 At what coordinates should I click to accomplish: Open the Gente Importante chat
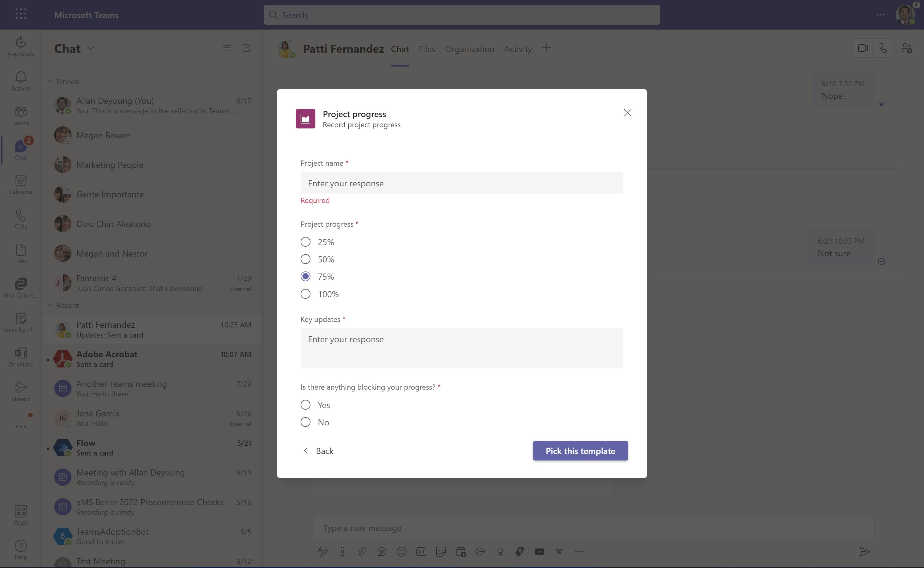point(152,194)
